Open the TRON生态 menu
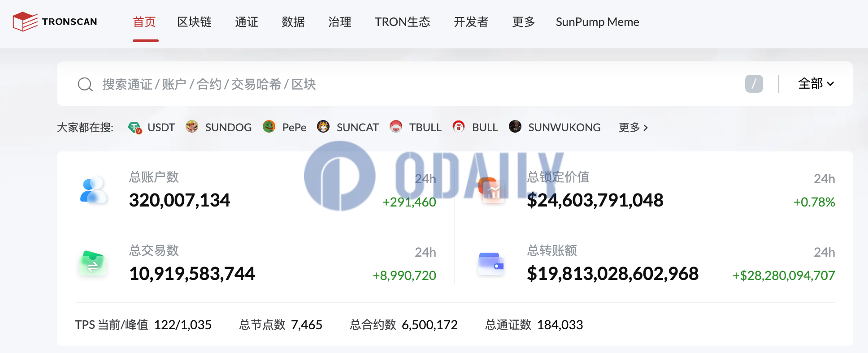 click(403, 22)
